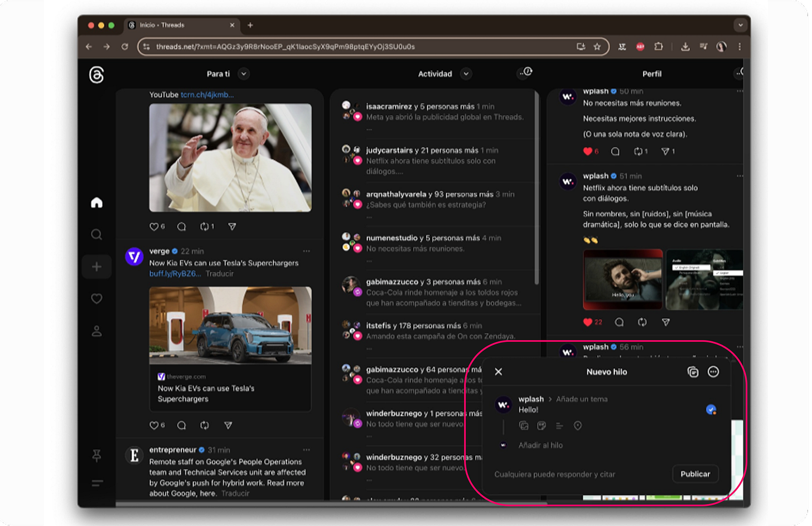This screenshot has height=526, width=812.
Task: Share the Pope photo post
Action: coord(232,226)
